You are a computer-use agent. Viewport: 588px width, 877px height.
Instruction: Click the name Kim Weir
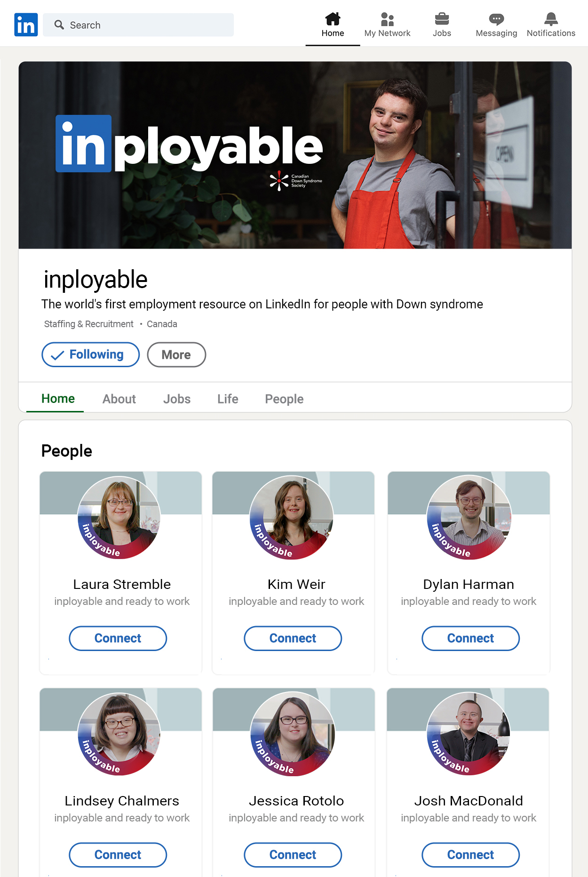click(x=296, y=584)
